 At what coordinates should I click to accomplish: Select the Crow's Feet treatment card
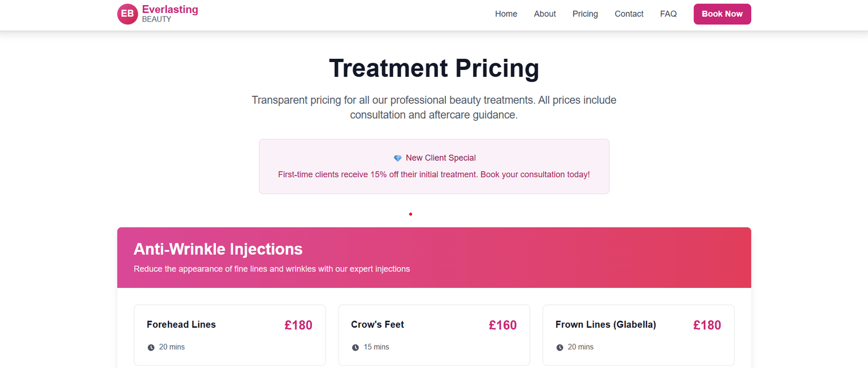[434, 335]
